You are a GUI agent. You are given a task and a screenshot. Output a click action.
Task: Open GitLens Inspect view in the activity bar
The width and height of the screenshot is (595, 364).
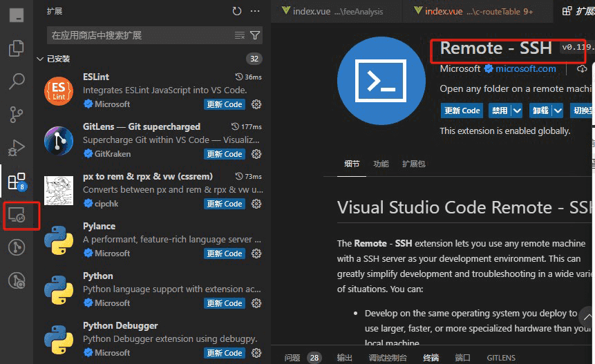point(17,281)
